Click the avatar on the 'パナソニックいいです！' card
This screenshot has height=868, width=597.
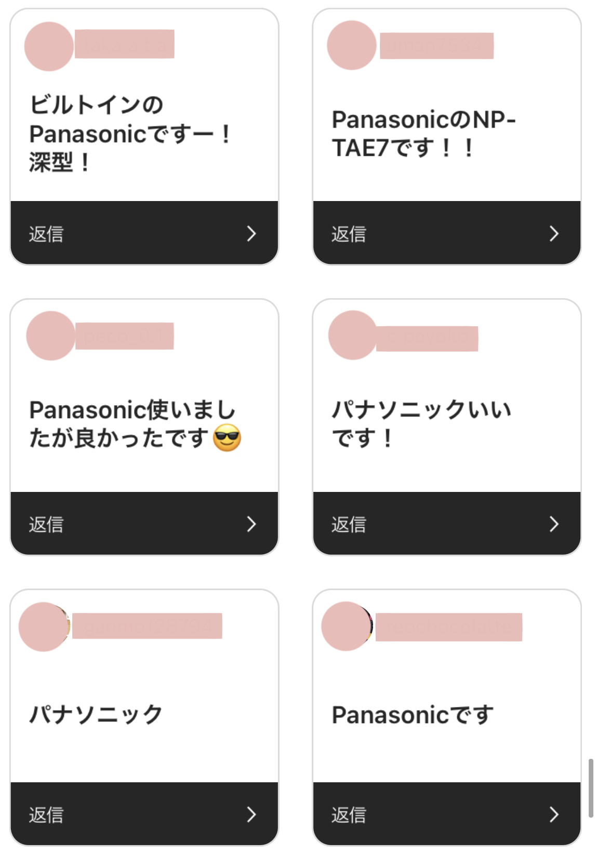pos(353,335)
